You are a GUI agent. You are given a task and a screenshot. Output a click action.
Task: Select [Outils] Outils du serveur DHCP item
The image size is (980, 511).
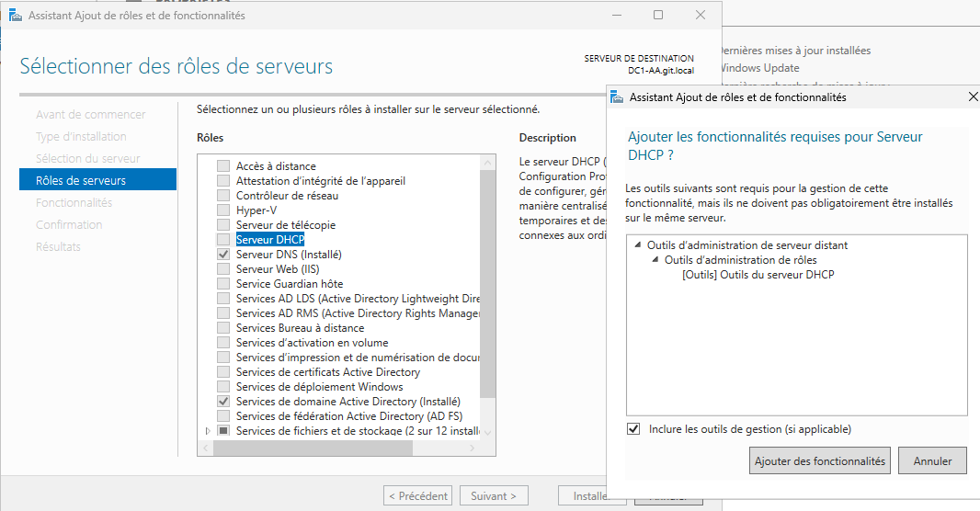[758, 274]
